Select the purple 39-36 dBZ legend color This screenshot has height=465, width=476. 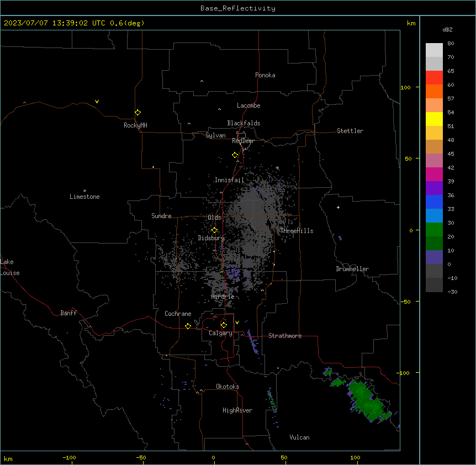click(434, 188)
